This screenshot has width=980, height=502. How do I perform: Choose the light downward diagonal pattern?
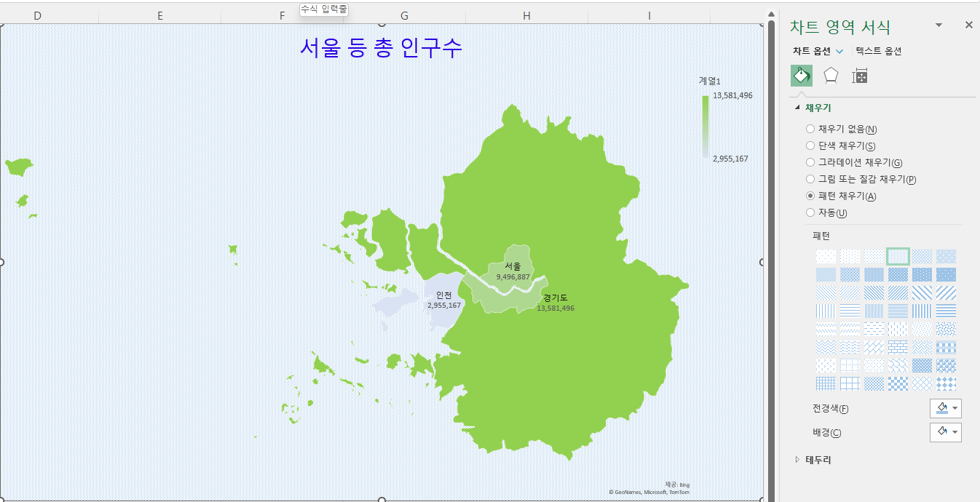click(826, 292)
